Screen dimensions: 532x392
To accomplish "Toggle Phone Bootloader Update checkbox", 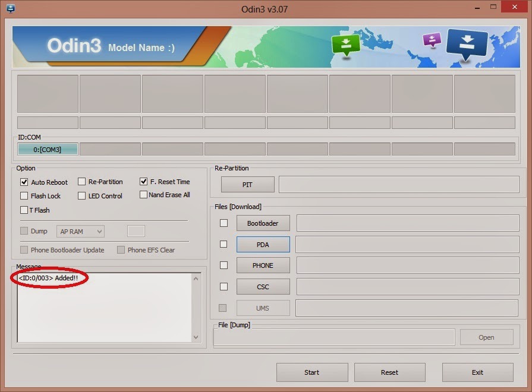I will (x=24, y=250).
